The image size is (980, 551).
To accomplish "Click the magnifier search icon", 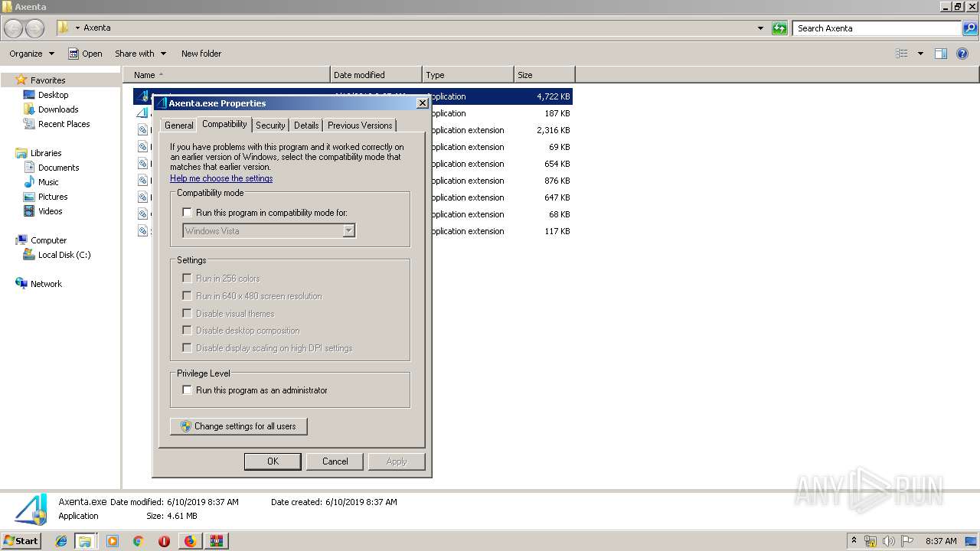I will (970, 28).
